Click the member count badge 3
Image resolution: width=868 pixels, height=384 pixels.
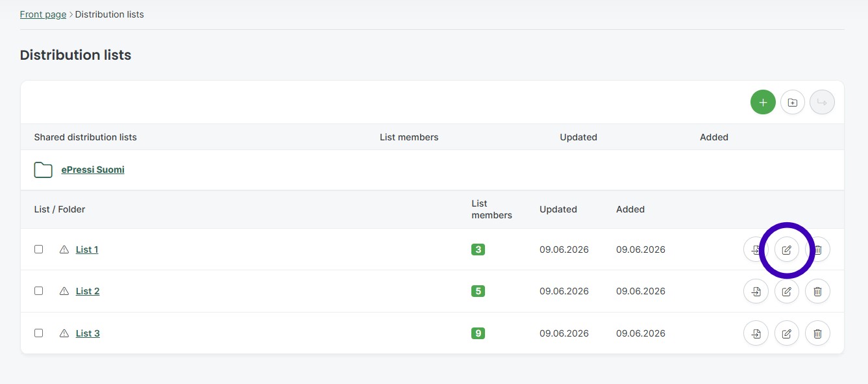tap(478, 250)
